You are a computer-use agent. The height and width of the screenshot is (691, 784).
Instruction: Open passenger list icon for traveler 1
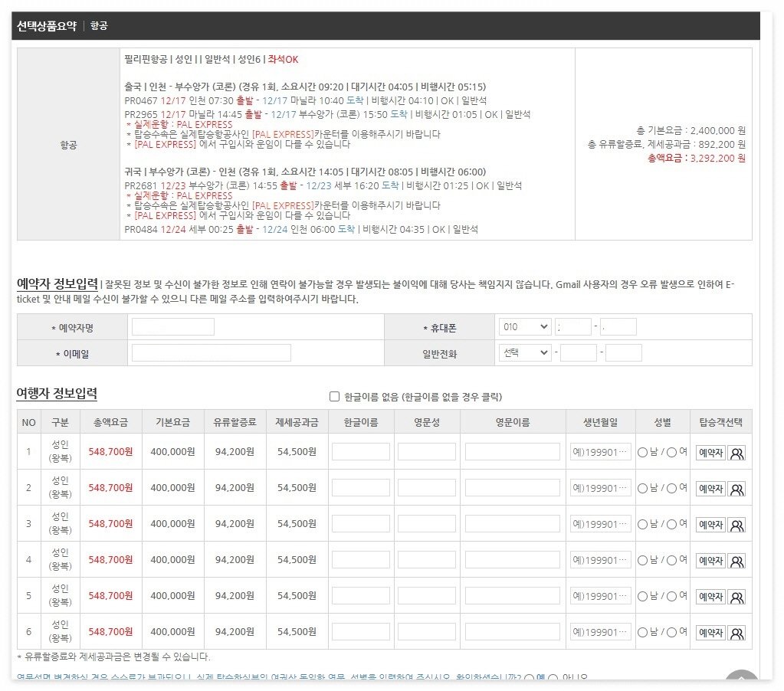point(736,453)
